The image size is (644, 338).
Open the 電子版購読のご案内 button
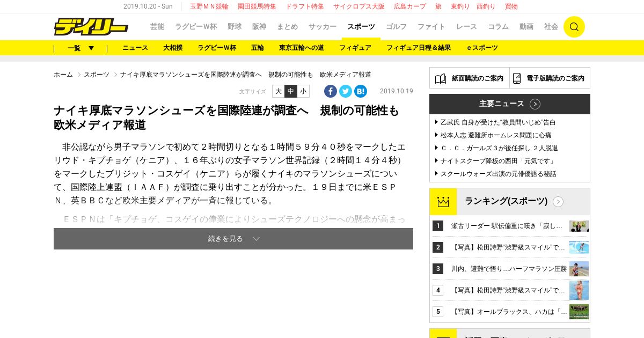(x=550, y=78)
